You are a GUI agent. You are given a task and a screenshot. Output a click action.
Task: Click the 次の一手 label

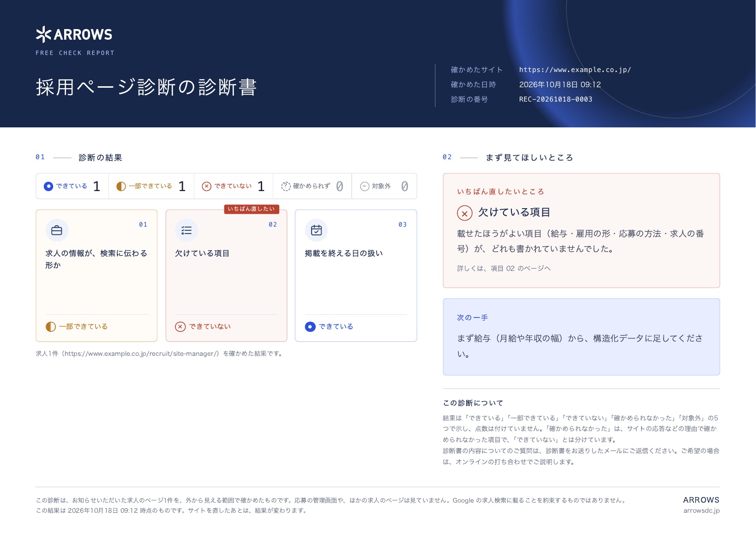(472, 318)
